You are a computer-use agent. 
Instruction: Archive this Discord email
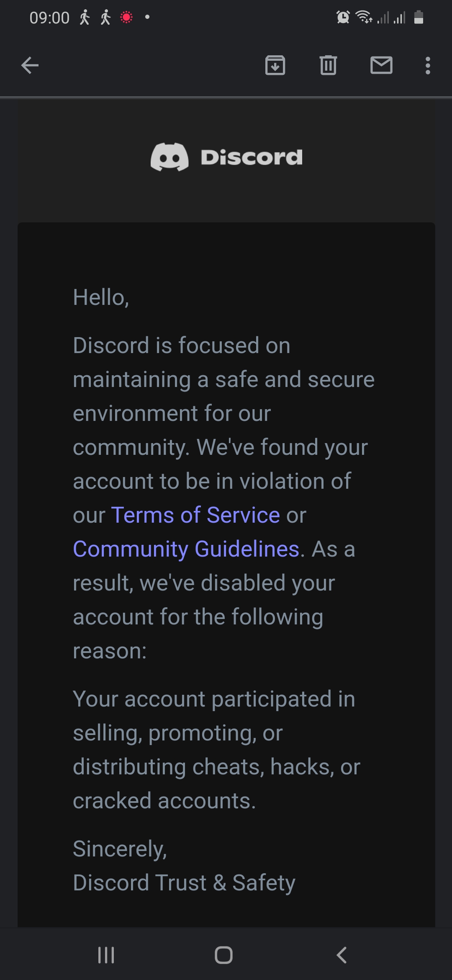pos(275,65)
